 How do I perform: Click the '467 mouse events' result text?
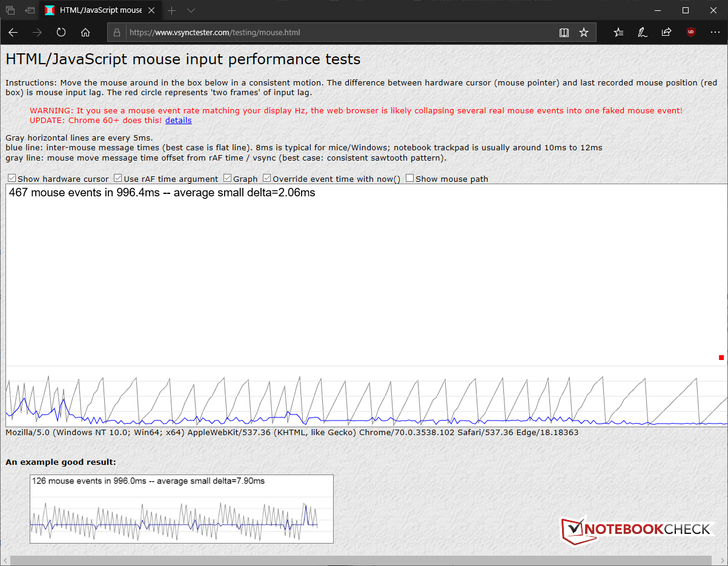(x=162, y=193)
